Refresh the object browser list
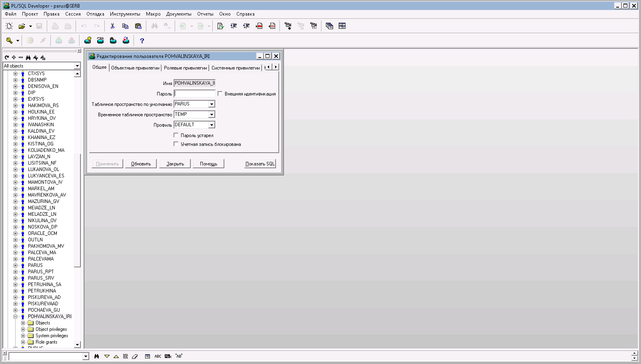This screenshot has height=364, width=641. pos(7,58)
